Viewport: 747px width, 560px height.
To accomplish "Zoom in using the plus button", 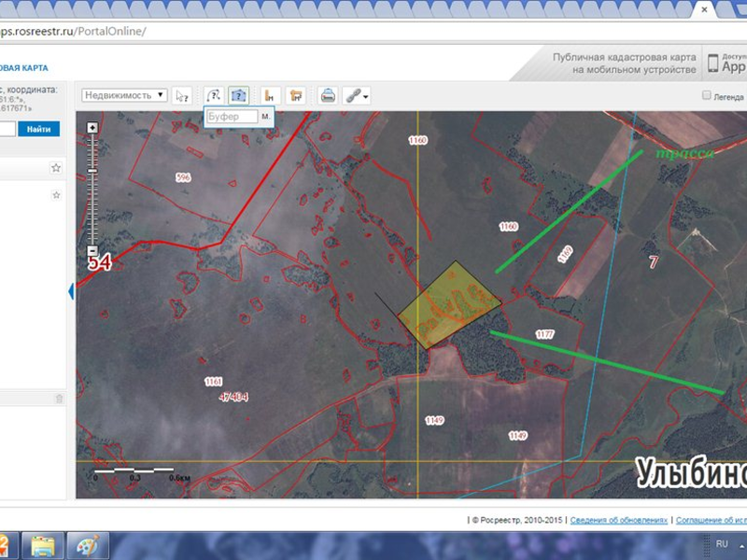I will (92, 128).
